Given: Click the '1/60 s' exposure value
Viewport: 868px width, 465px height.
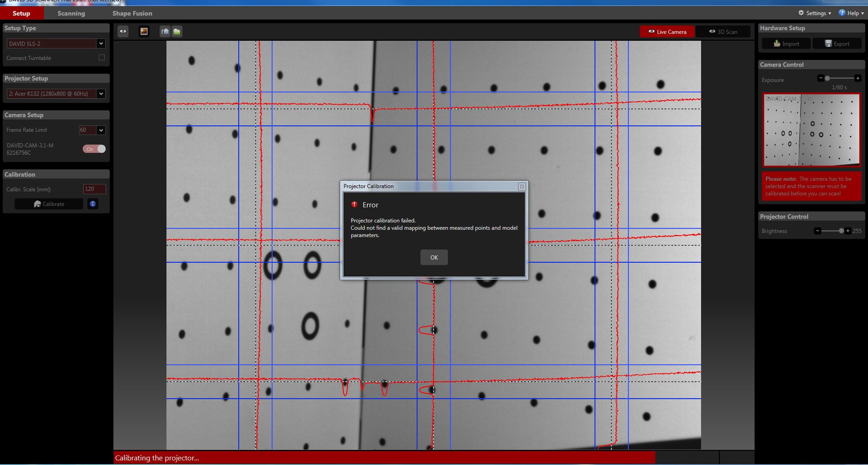Looking at the screenshot, I should coord(839,87).
